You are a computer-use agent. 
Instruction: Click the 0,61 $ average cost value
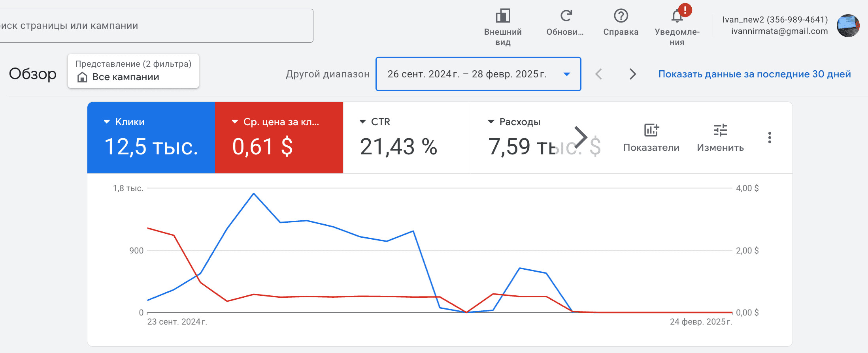pyautogui.click(x=262, y=146)
